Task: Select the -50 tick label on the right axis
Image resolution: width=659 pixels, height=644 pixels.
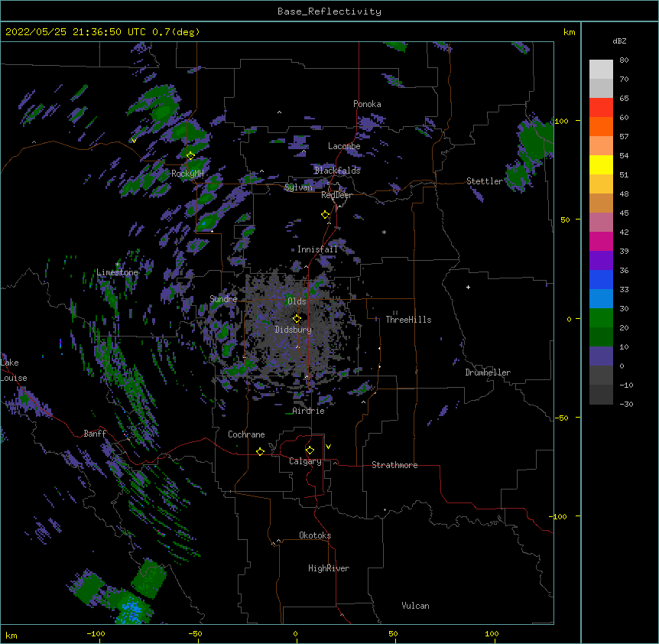Action: [x=561, y=418]
